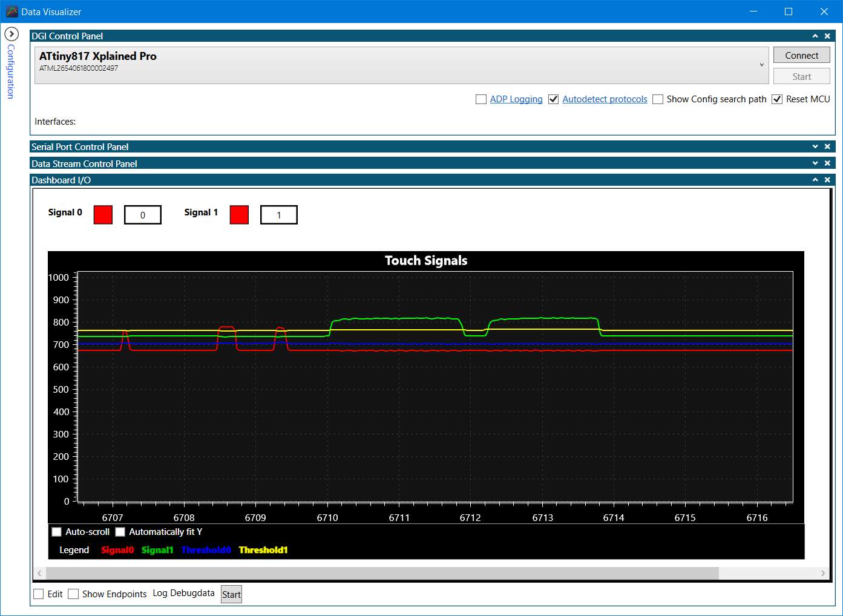Click the Signal 1 red indicator
Viewport: 843px width, 616px height.
click(239, 215)
